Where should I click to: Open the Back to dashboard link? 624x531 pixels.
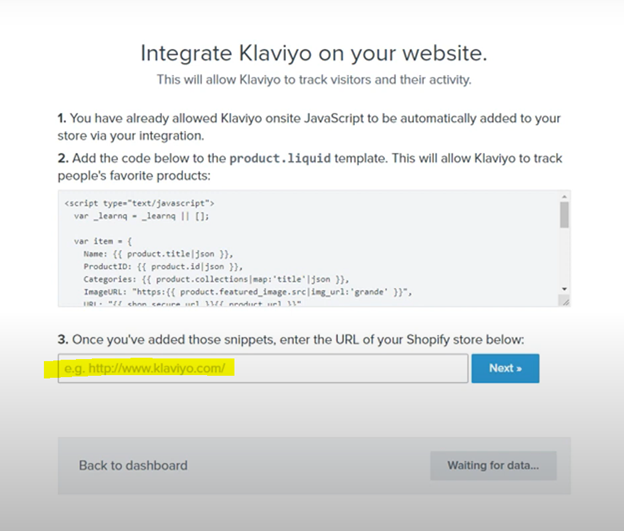133,465
